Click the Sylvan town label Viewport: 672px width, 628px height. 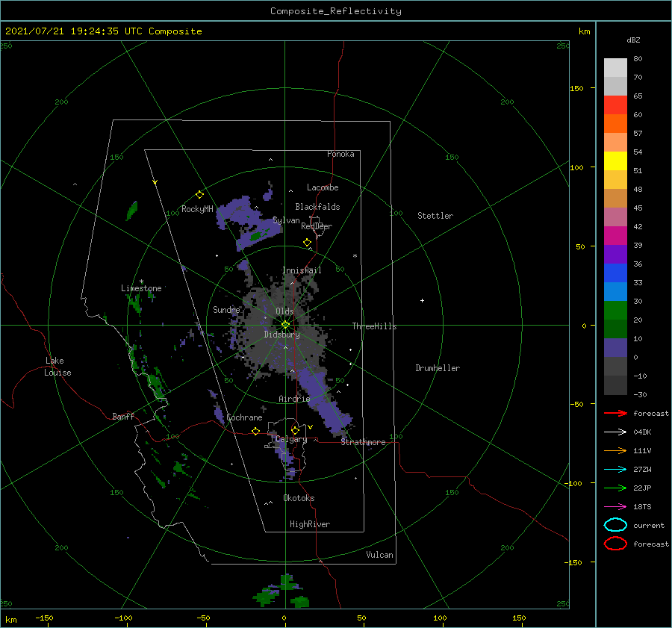[286, 220]
